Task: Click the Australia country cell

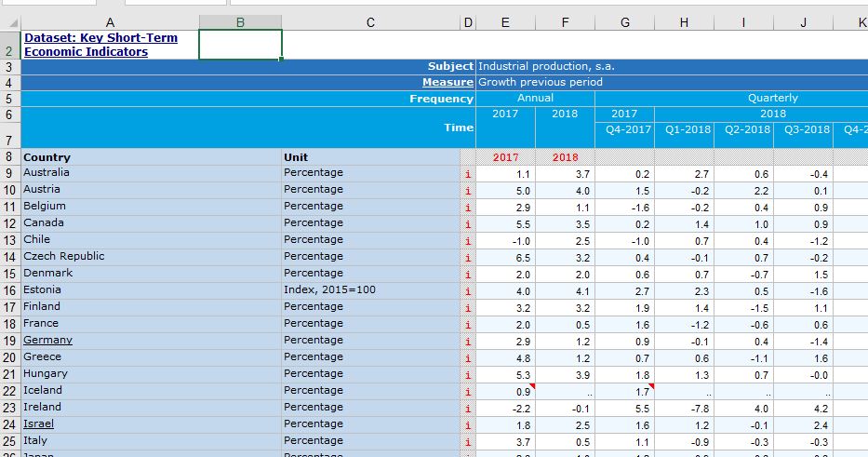Action: click(x=151, y=173)
